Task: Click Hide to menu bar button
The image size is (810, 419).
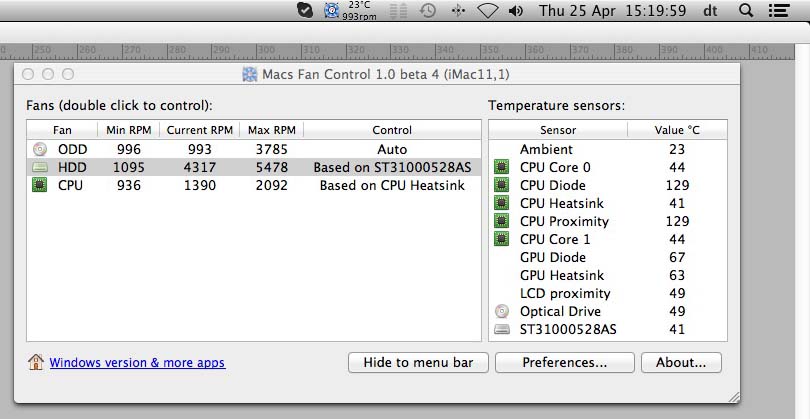Action: point(418,362)
